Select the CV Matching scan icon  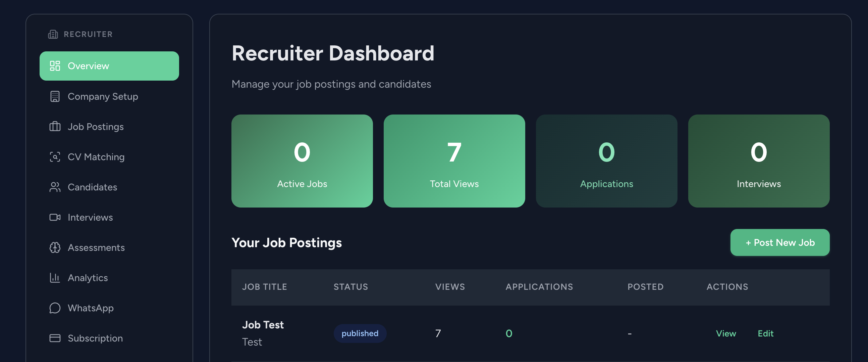click(x=55, y=156)
